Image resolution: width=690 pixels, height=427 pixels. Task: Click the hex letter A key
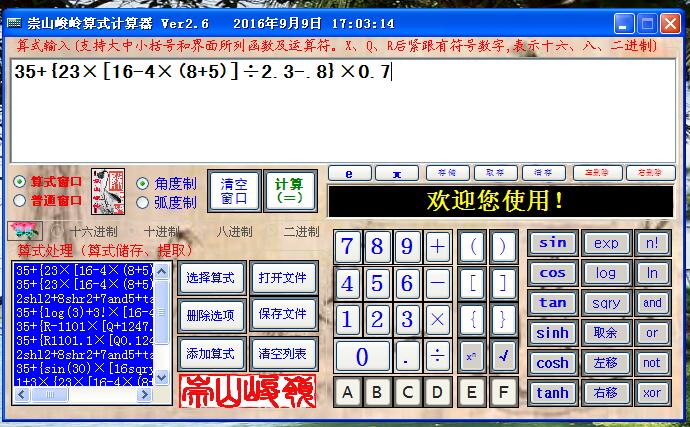click(347, 391)
